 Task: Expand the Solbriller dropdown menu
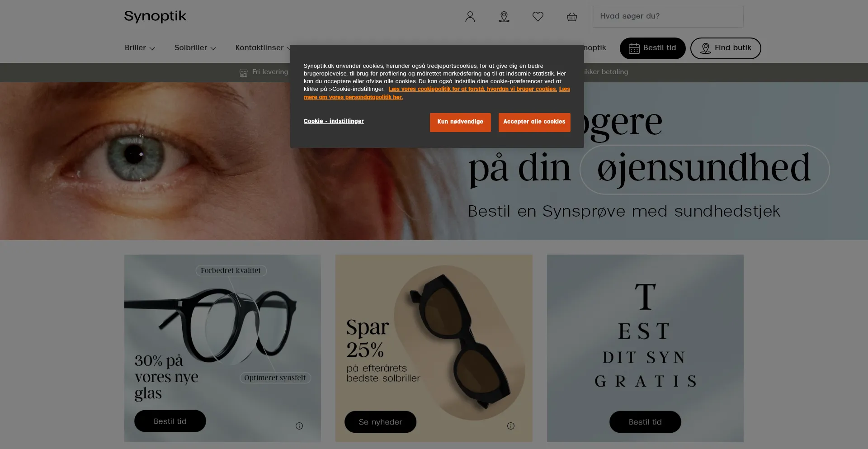[x=195, y=48]
